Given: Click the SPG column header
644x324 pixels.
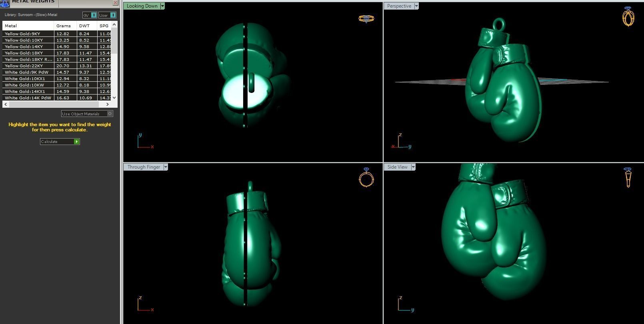Looking at the screenshot, I should pos(104,26).
